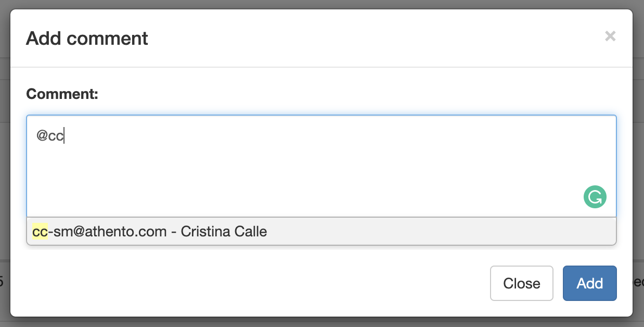Click the Grammarly icon in comment box
Viewport: 644px width, 327px height.
pos(595,198)
